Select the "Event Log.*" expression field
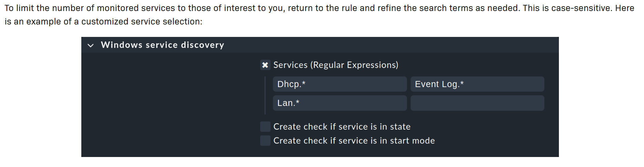This screenshot has height=167, width=644. coord(477,84)
